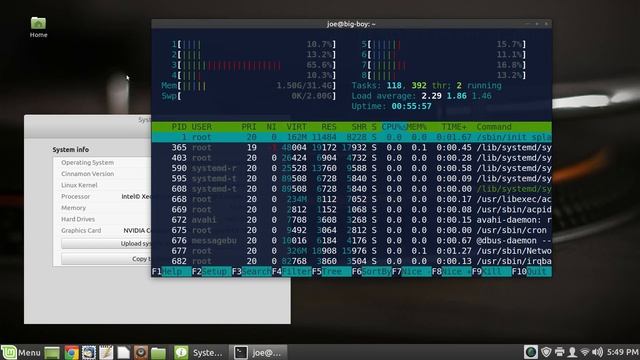Launch Google Chrome from the panel
The image size is (640, 360).
pos(71,353)
